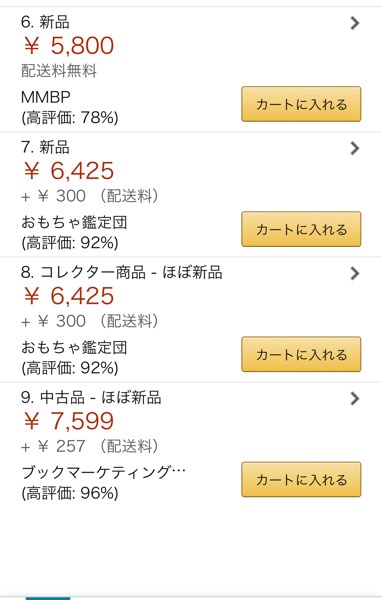The image size is (382, 600).
Task: Open chevron for offer 7 new item
Action: tap(355, 148)
